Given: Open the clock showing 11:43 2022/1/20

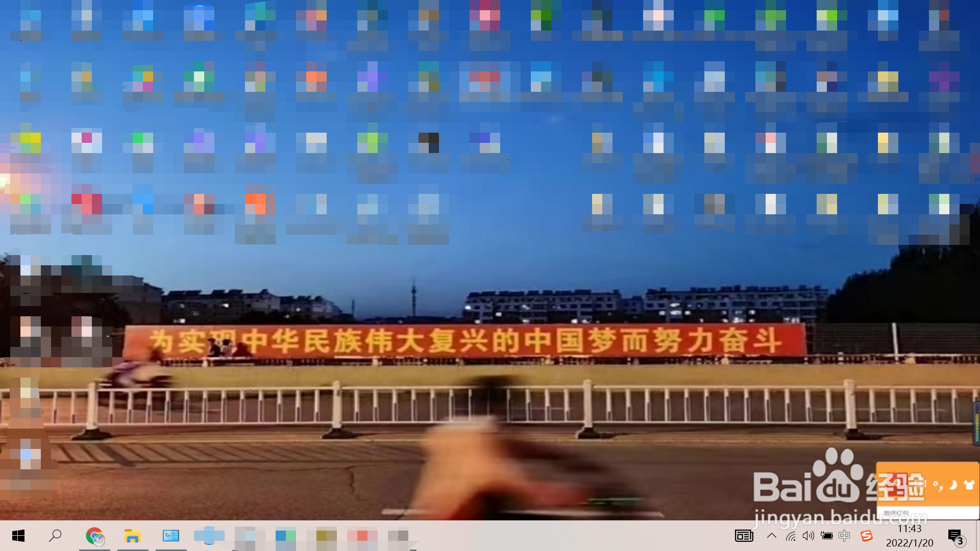Looking at the screenshot, I should pos(910,536).
